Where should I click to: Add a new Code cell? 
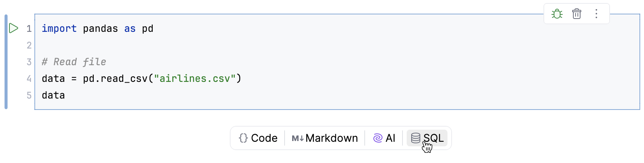[259, 138]
